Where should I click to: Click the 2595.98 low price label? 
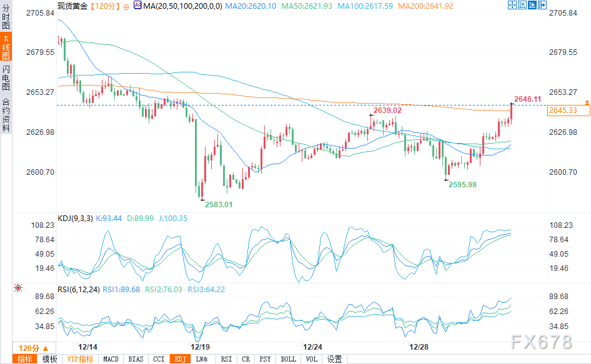(x=462, y=185)
